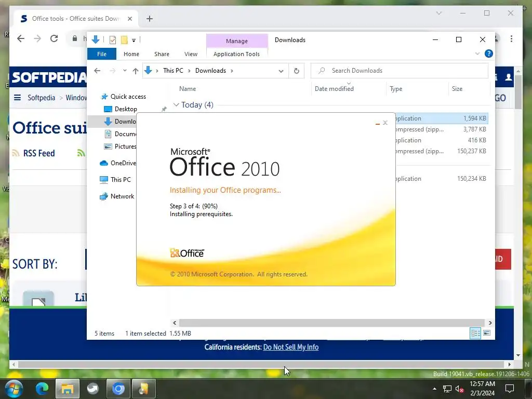This screenshot has width=532, height=399.
Task: Reload the Softpedia page in browser
Action: click(x=54, y=38)
